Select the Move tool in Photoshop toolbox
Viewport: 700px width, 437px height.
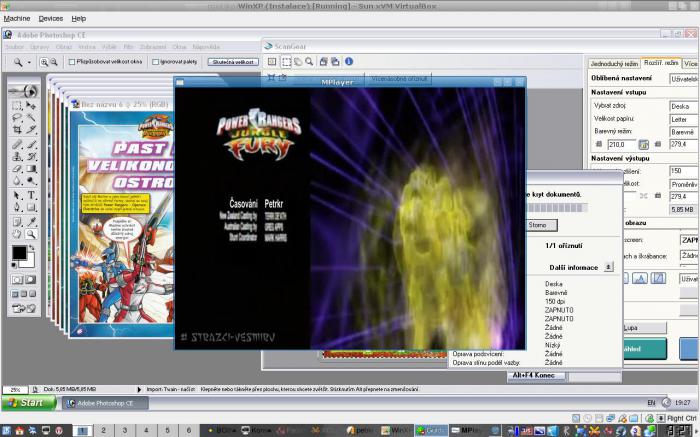pyautogui.click(x=31, y=106)
